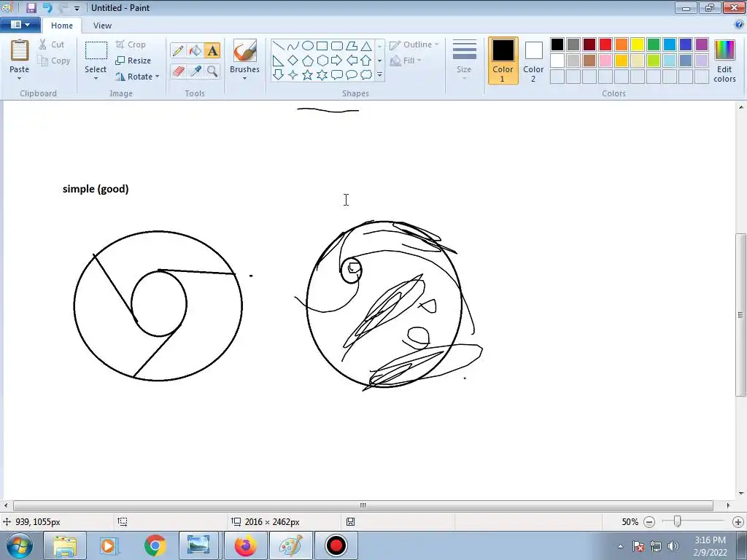
Task: Open the Paint file menu button
Action: pos(20,25)
